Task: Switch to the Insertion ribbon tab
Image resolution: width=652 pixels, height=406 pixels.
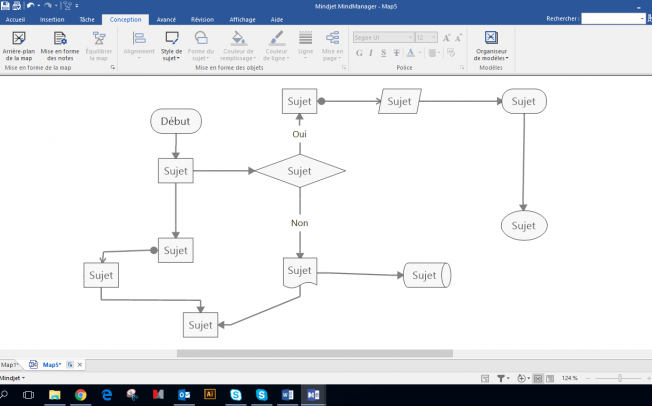Action: click(x=52, y=19)
